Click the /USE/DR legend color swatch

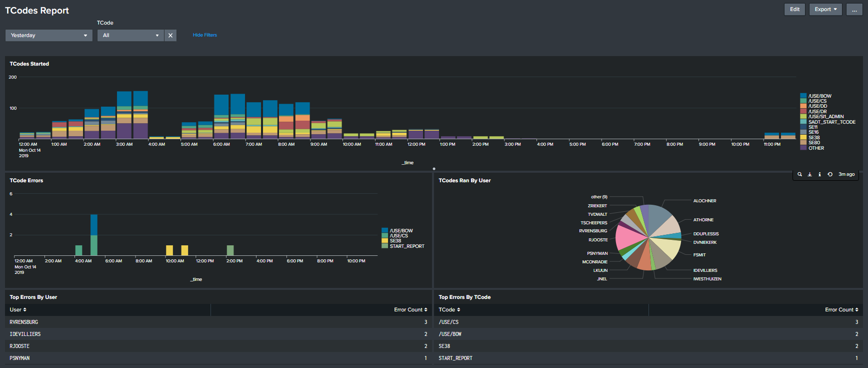[x=803, y=111]
